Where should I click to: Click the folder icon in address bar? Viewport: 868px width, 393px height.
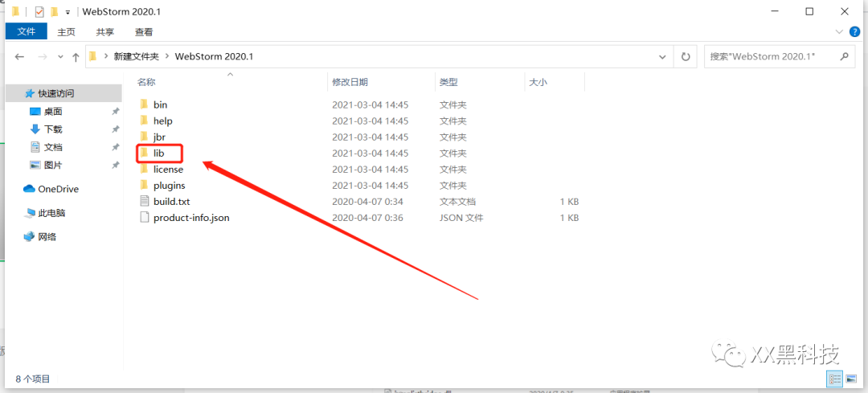[x=93, y=56]
